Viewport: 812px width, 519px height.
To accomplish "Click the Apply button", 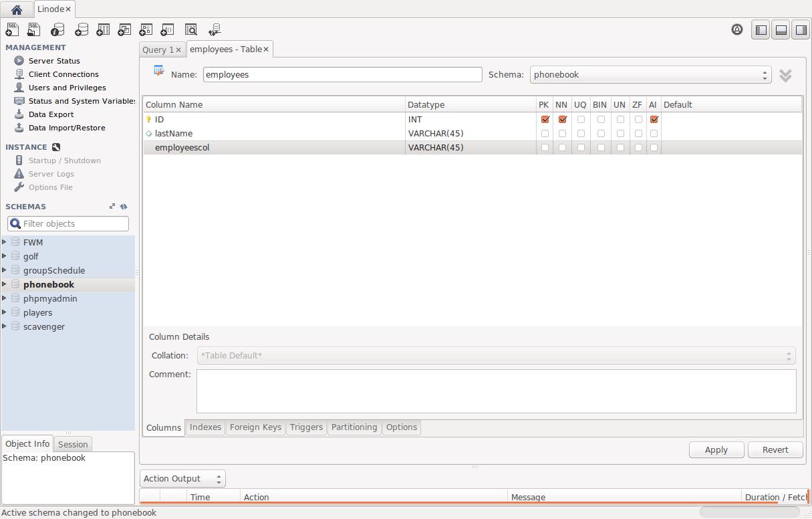I will (x=716, y=450).
